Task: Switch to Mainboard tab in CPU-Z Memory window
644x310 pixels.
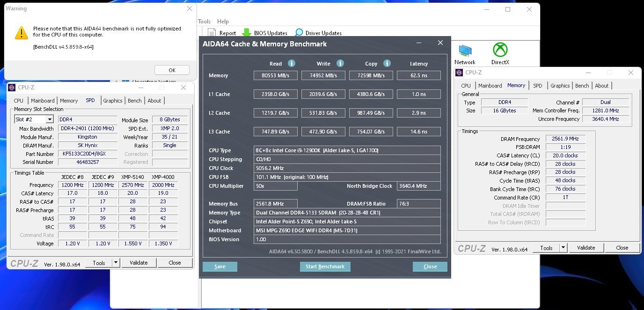Action: click(490, 86)
